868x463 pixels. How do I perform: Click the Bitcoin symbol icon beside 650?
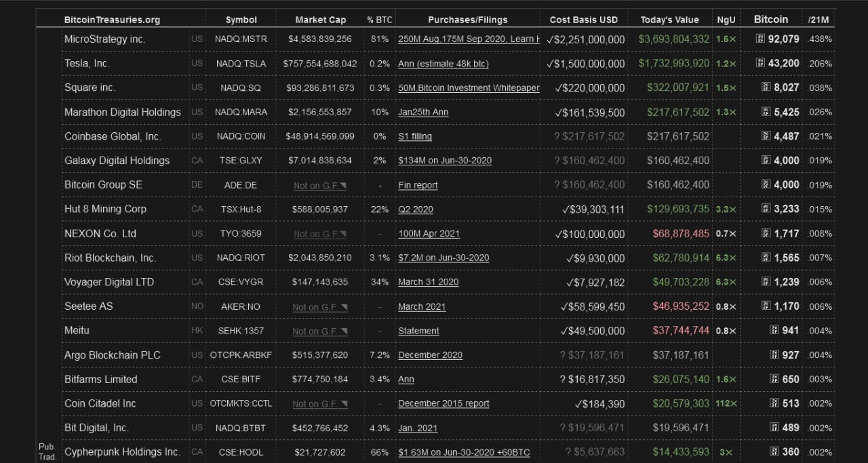point(774,379)
